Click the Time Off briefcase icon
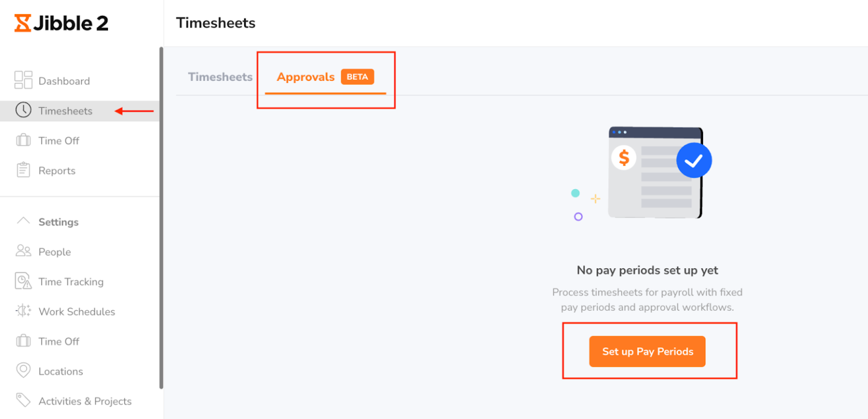 point(23,140)
